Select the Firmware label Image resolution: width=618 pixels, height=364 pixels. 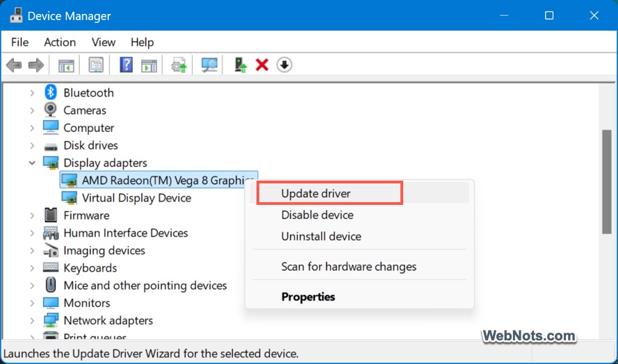pos(86,215)
